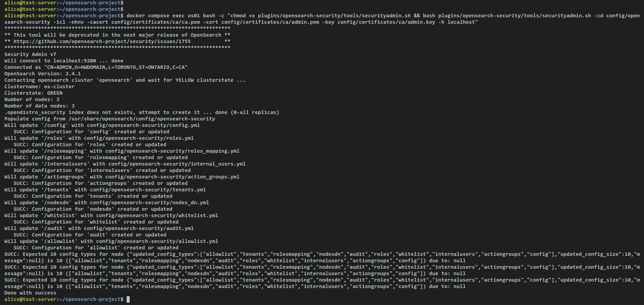
Task: Click the docker compose exec command text
Action: (322, 19)
